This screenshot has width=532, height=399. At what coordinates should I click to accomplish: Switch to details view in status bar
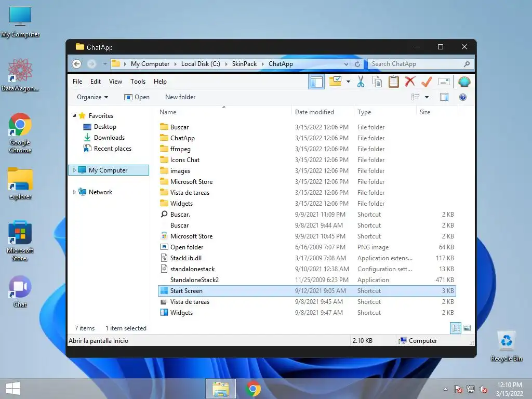click(456, 328)
